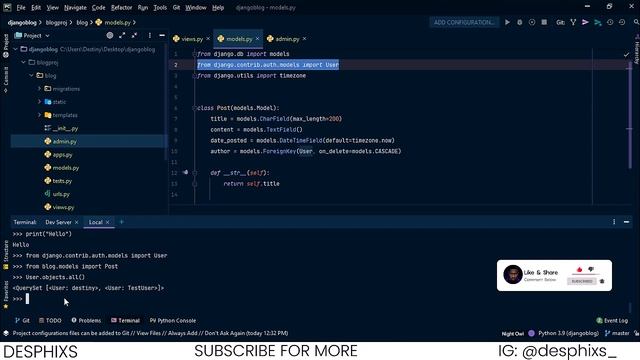Click blogproj in breadcrumb path
The height and width of the screenshot is (360, 640).
tap(56, 22)
